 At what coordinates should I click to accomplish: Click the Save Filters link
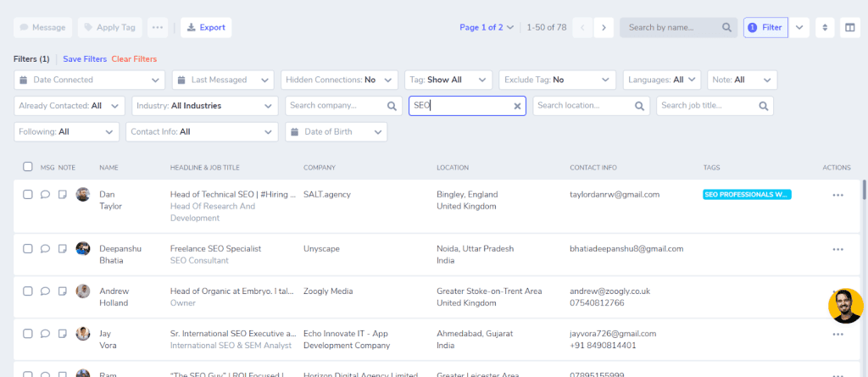click(x=85, y=58)
